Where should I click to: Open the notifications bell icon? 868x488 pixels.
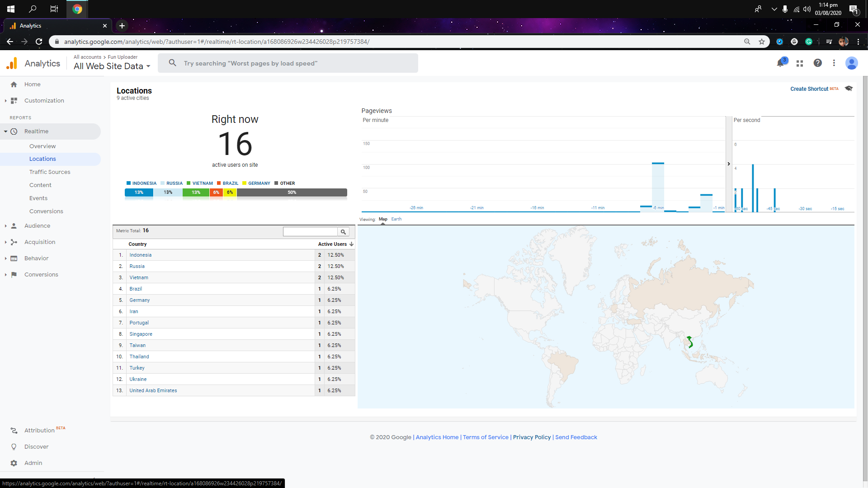(780, 63)
